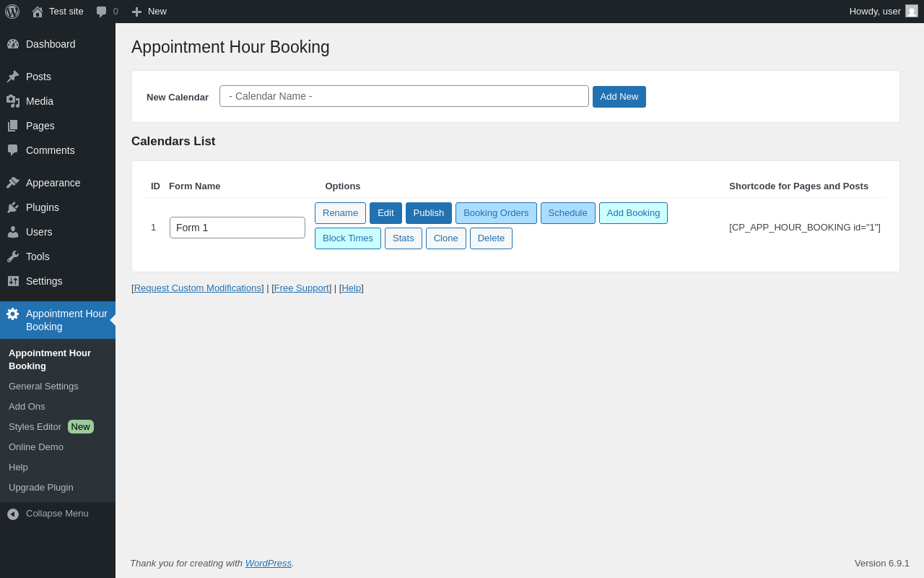Open Dashboard via its gauge icon

pos(13,44)
